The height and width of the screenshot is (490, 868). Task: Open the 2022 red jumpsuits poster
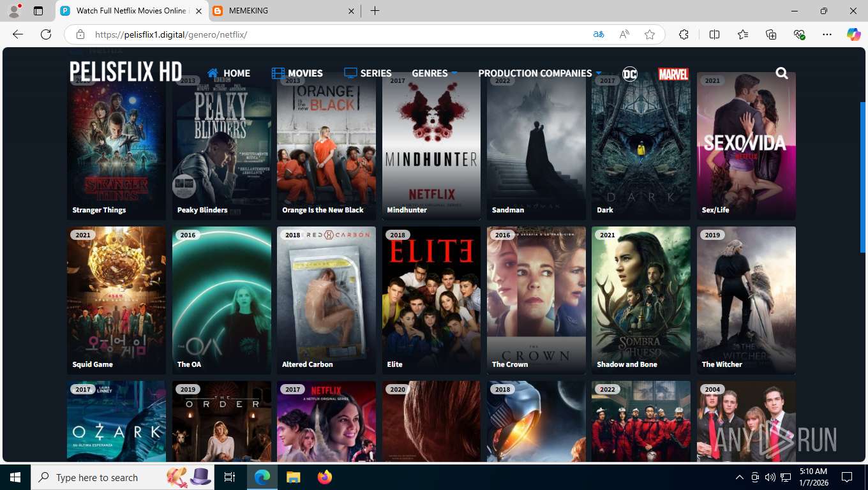point(641,421)
